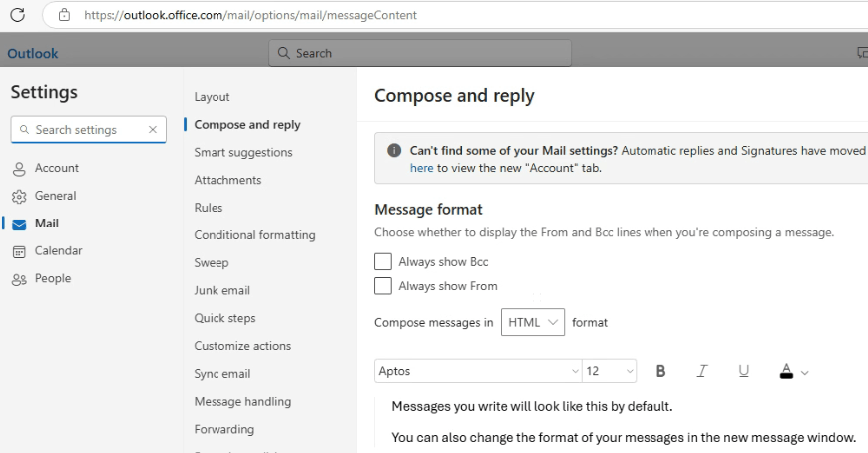Open Customize actions settings

click(x=242, y=345)
